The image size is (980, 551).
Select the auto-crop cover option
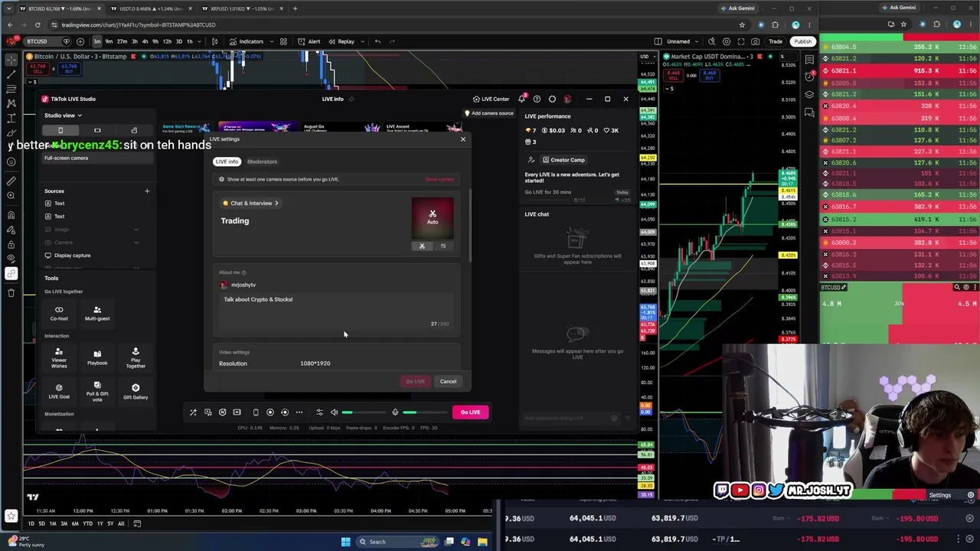[x=422, y=246]
